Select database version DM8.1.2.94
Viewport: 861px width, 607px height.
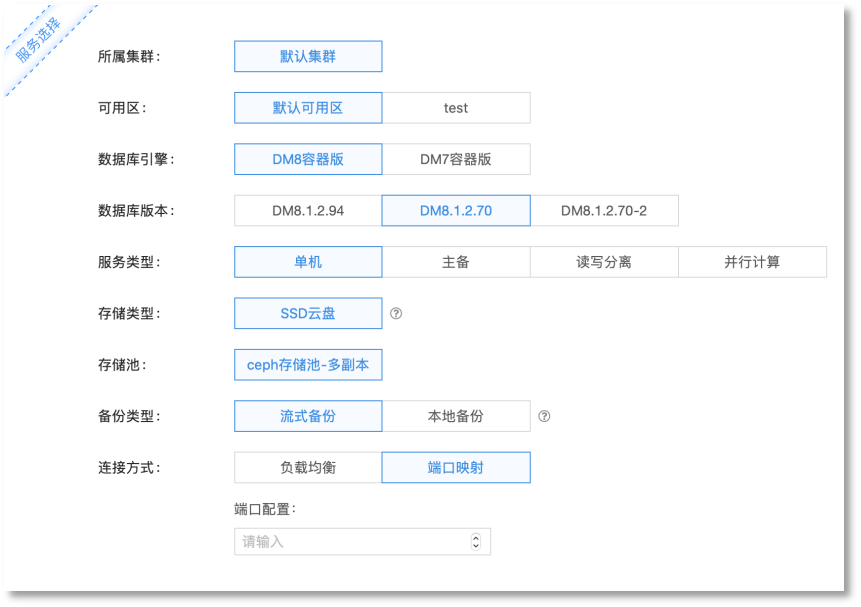tap(307, 210)
